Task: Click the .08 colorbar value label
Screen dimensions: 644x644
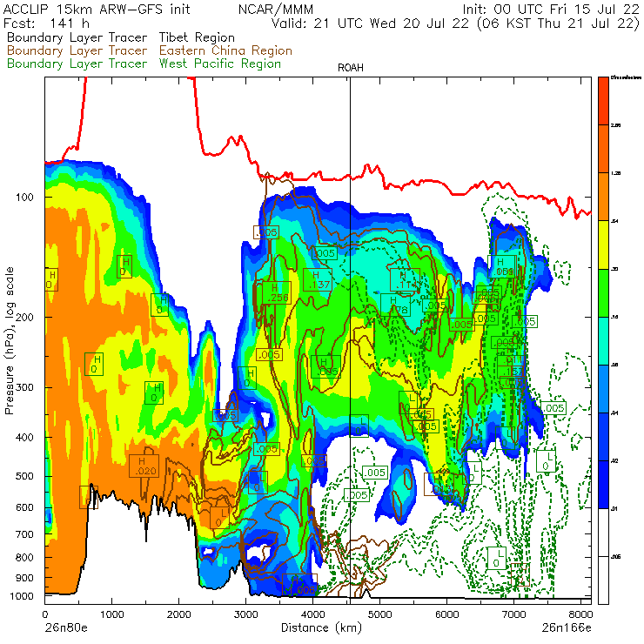Action: point(614,366)
